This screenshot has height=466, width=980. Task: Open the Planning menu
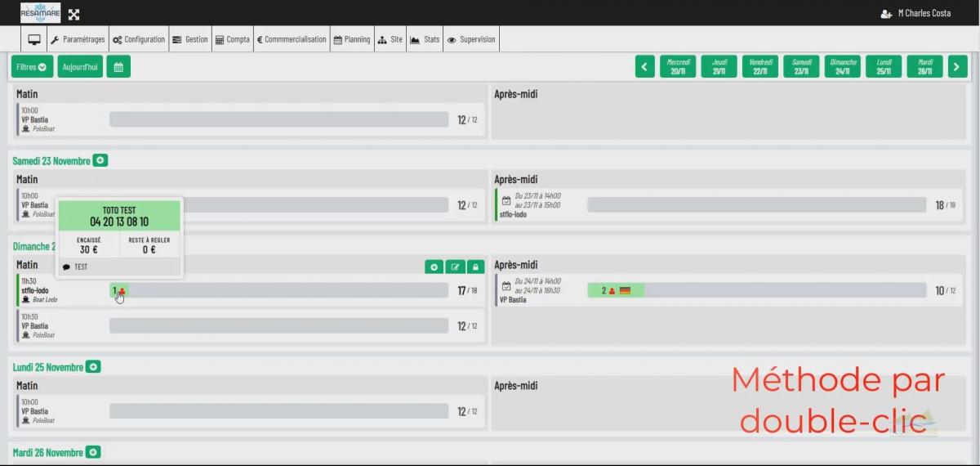(352, 39)
